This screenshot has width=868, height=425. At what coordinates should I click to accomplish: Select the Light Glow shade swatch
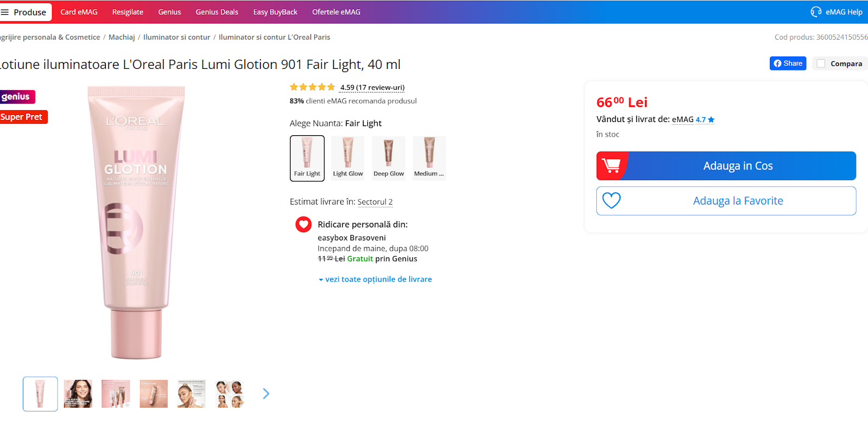click(x=348, y=158)
